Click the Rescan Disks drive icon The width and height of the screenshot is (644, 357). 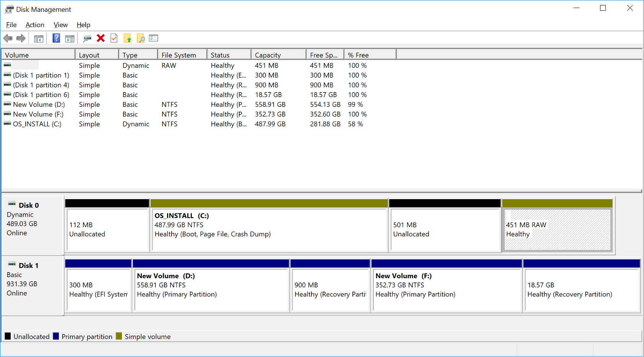87,38
